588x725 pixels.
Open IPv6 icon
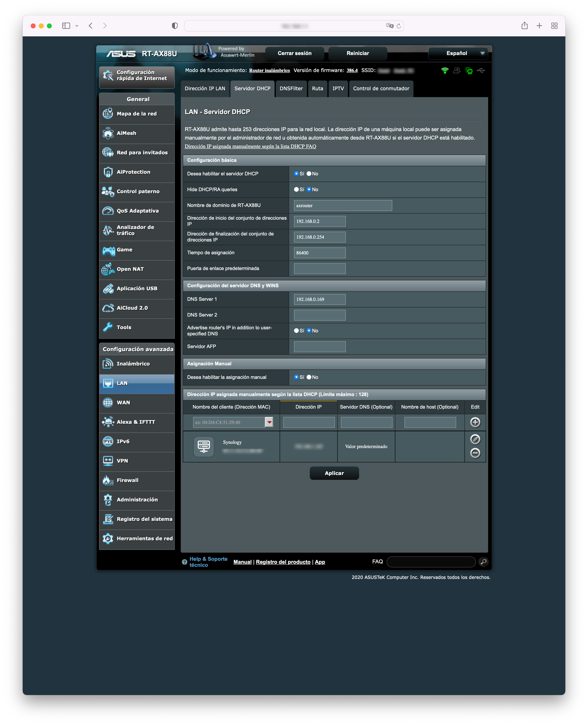click(108, 441)
